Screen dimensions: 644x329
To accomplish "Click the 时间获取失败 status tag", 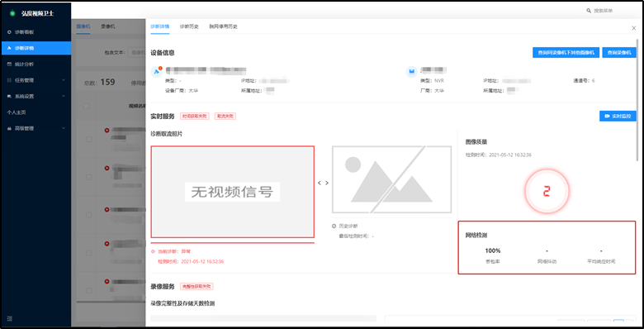I will 195,117.
